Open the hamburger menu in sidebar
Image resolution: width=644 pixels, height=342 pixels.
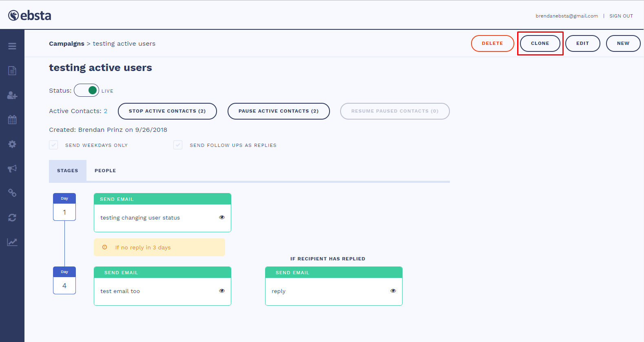click(x=12, y=46)
